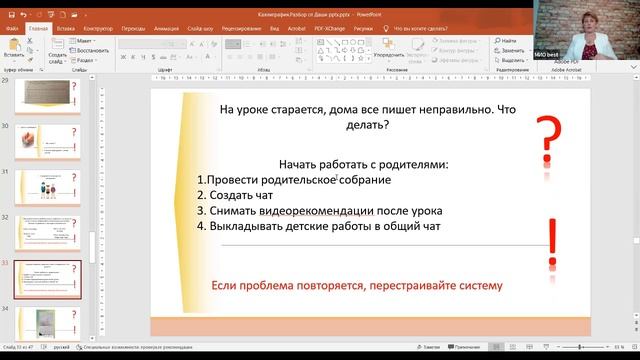The width and height of the screenshot is (640, 360).
Task: Click the Save icon in quick access toolbar
Action: pos(11,15)
